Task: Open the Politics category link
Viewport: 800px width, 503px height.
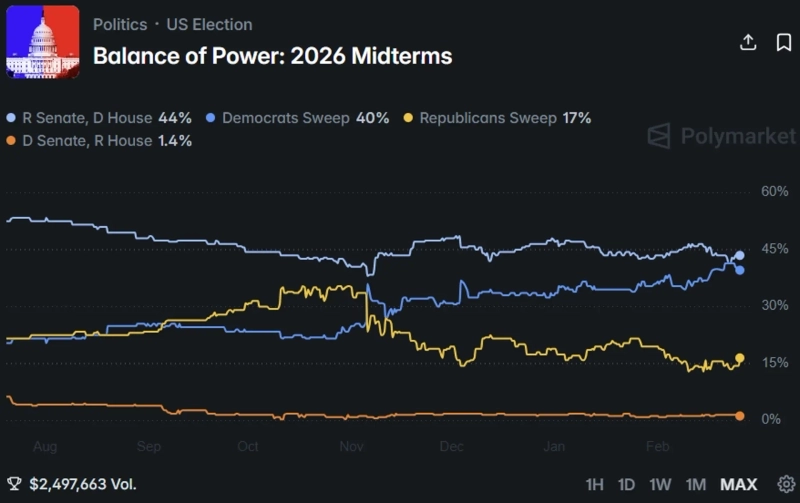Action: pos(120,24)
